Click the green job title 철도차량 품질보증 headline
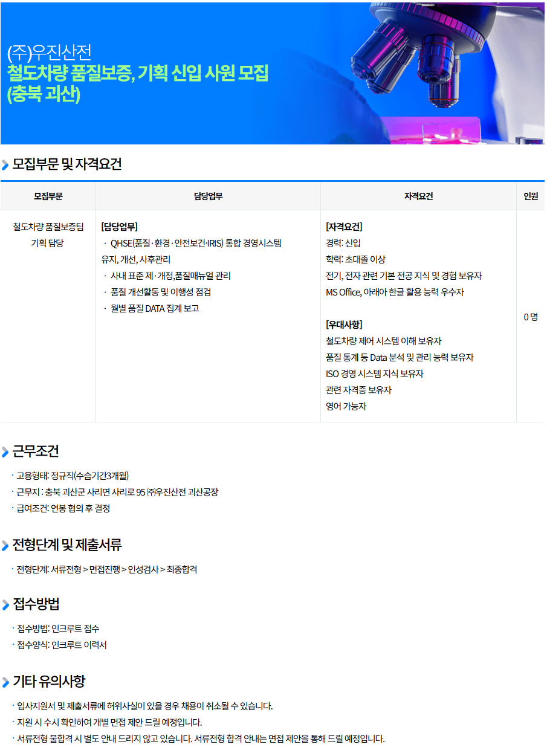 coord(137,73)
